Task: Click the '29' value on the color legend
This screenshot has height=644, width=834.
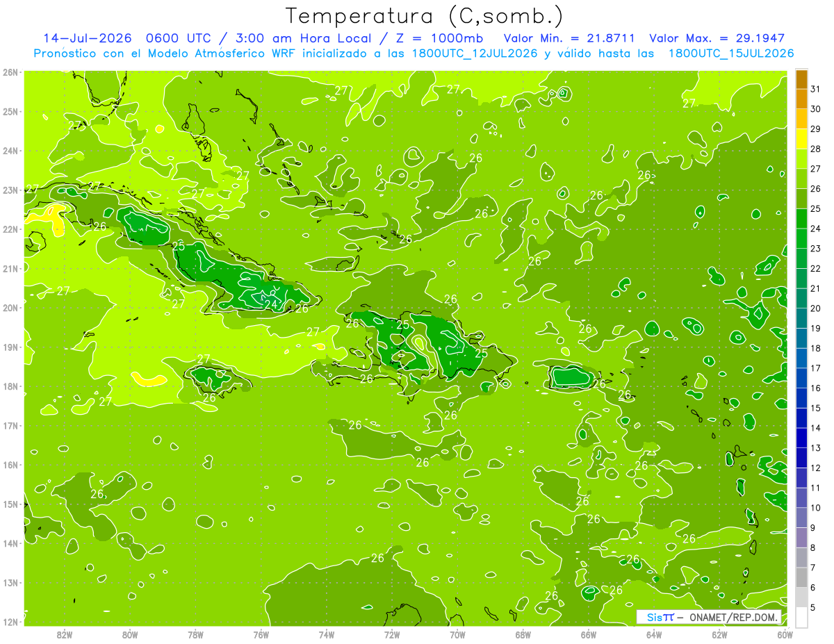Action: 816,129
